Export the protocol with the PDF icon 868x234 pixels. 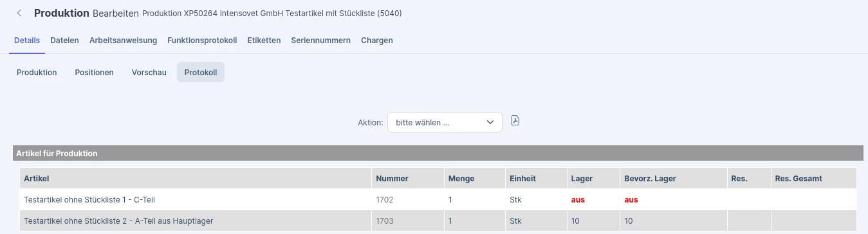515,121
